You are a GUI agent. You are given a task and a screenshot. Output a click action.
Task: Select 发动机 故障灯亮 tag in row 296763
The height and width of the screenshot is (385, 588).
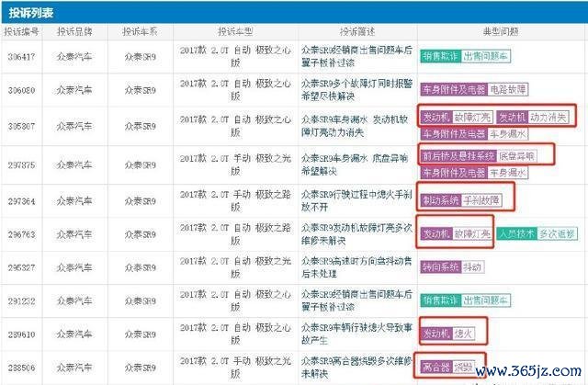[x=457, y=234]
